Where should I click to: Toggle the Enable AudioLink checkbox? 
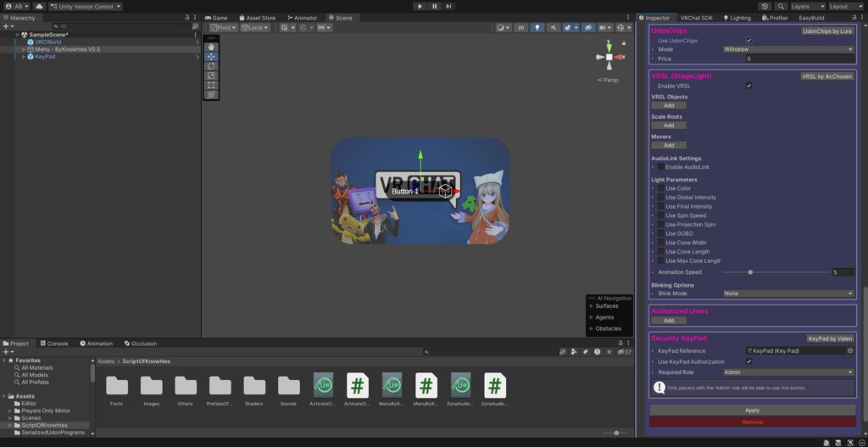coord(660,167)
